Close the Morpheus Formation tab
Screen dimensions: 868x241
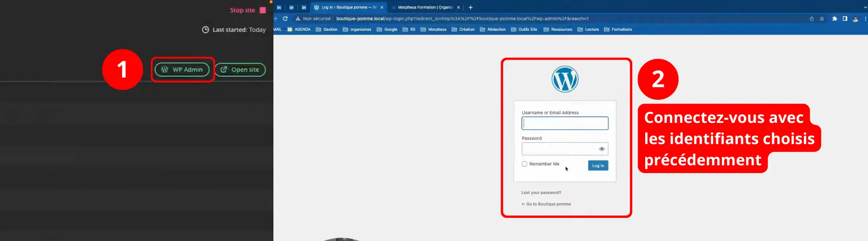(x=458, y=7)
